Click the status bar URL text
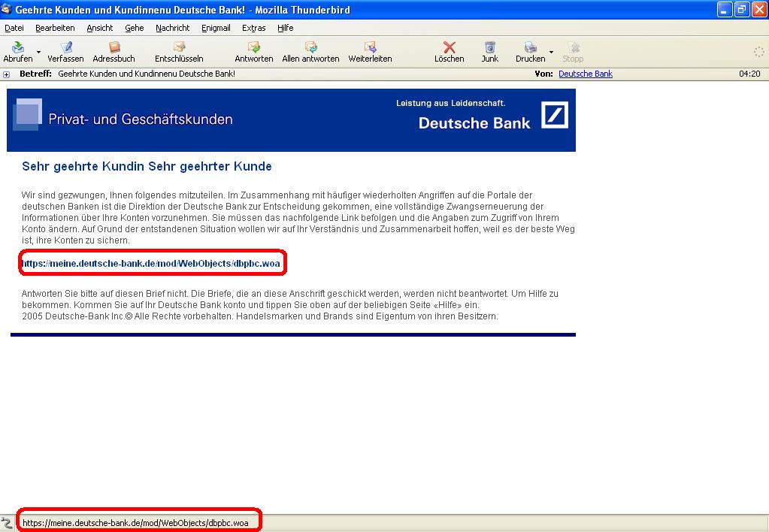Viewport: 769px width, 532px height. (135, 523)
